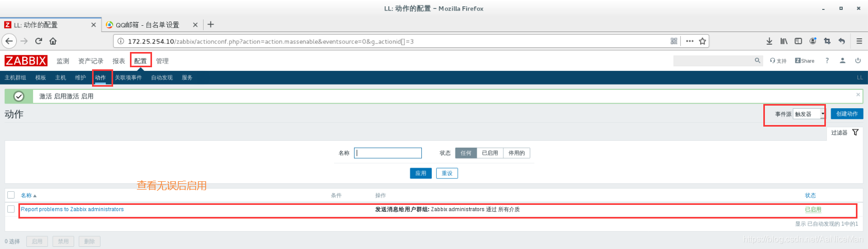Tick checkbox for Report problems to Zabbix administrators
This screenshot has width=868, height=249.
pos(11,209)
